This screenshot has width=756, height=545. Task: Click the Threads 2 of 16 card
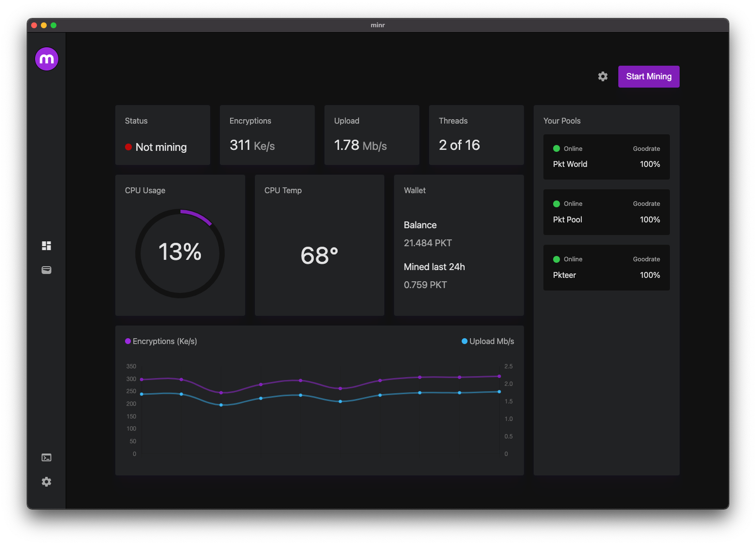coord(476,135)
